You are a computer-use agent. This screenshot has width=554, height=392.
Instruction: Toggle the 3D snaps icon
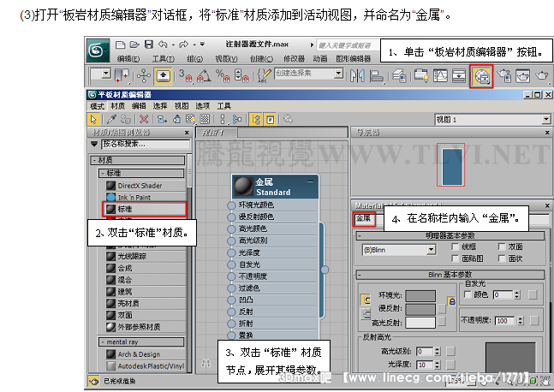pos(186,75)
